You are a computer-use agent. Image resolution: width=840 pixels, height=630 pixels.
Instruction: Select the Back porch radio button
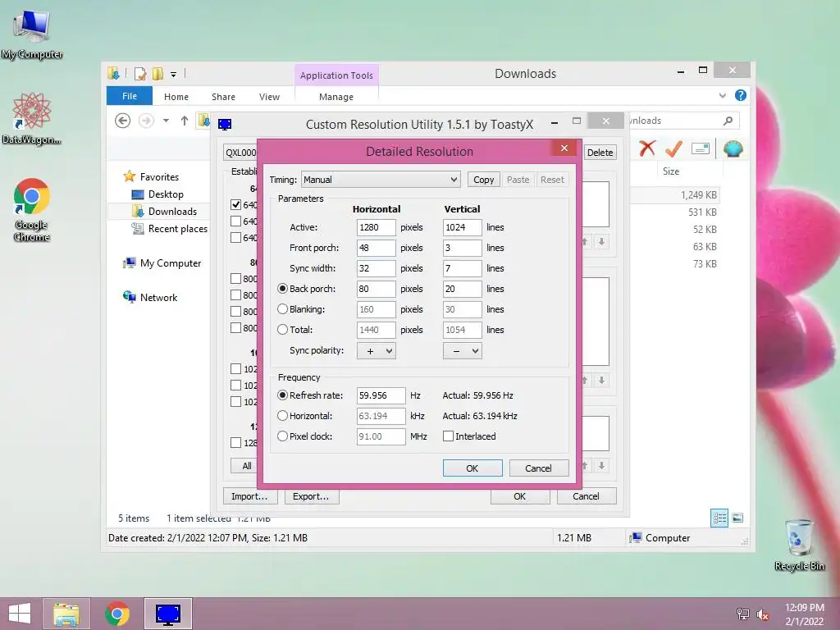[x=283, y=289]
